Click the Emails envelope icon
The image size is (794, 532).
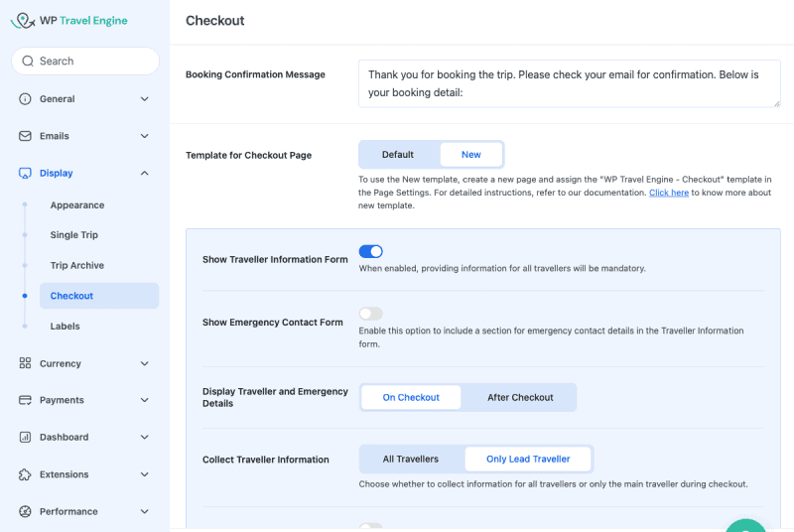[25, 136]
